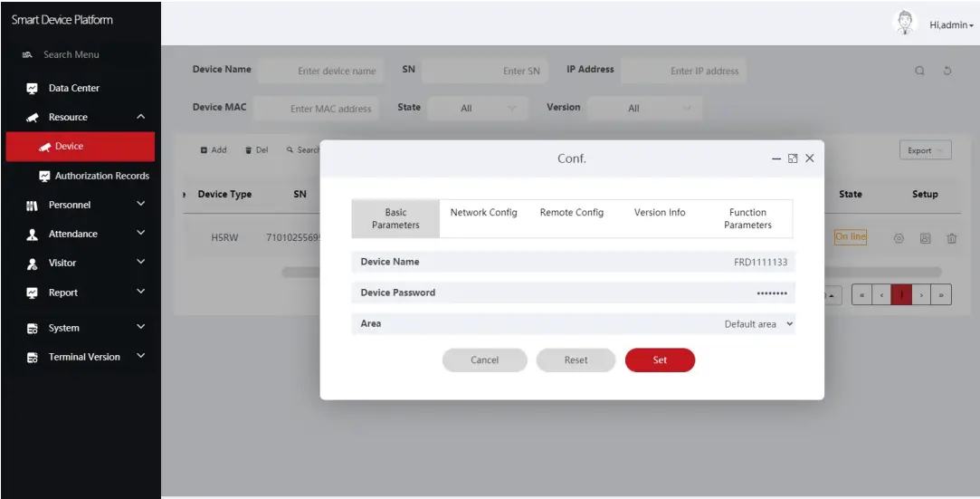Click the reset filters refresh icon
This screenshot has height=499, width=980.
[x=947, y=71]
